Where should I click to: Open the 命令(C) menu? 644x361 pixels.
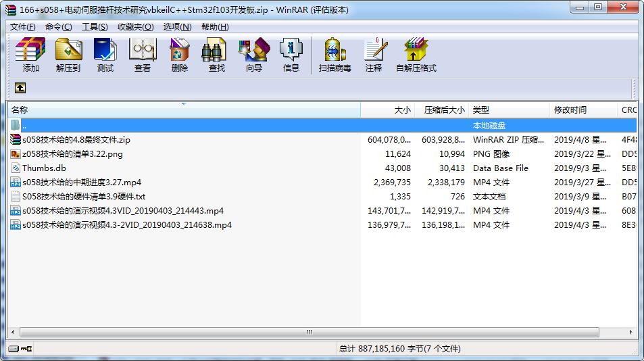coord(58,26)
